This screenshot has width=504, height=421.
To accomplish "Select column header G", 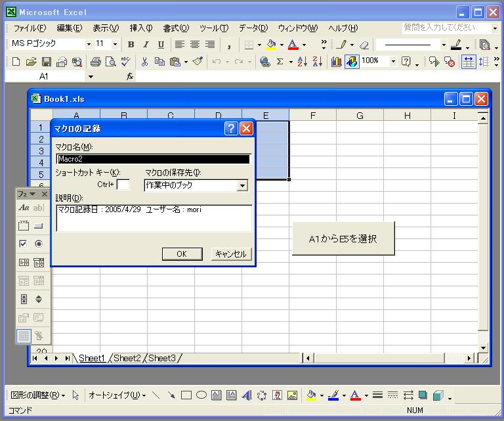I will (360, 116).
